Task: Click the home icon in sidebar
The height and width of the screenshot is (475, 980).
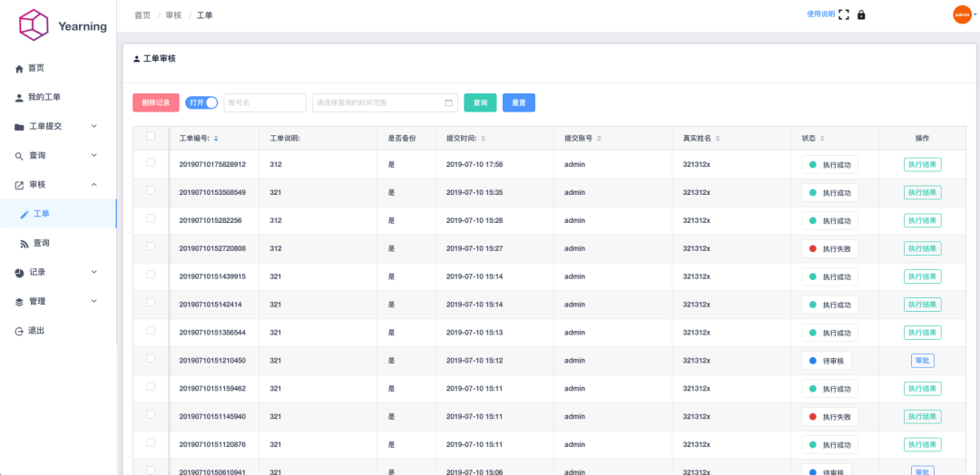Action: pyautogui.click(x=19, y=69)
